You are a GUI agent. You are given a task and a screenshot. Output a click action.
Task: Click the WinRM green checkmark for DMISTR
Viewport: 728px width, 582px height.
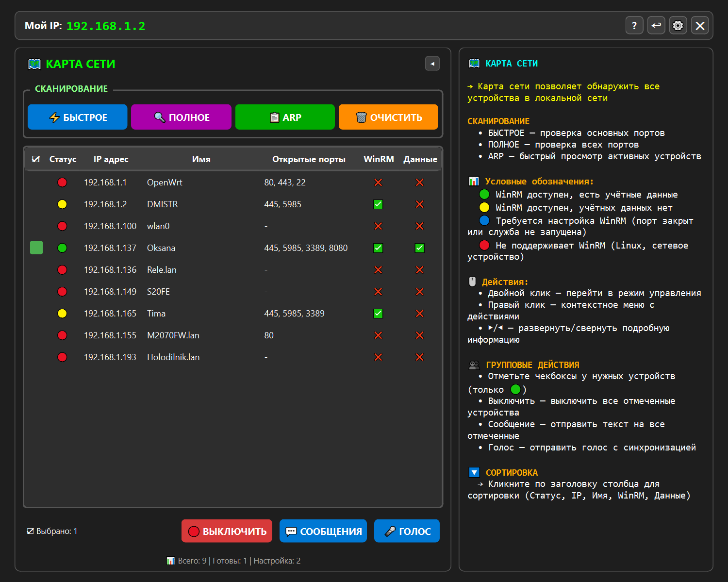[378, 204]
